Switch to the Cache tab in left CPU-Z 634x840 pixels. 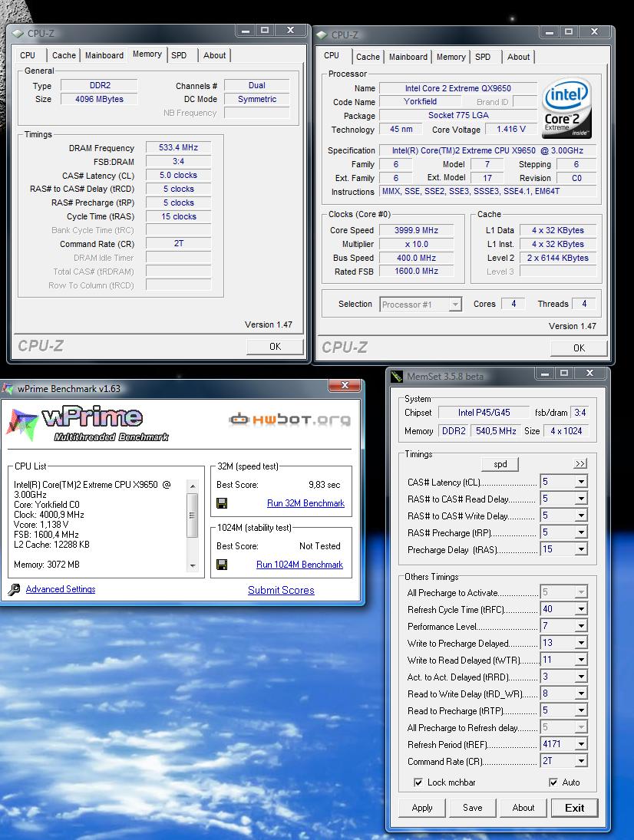64,55
